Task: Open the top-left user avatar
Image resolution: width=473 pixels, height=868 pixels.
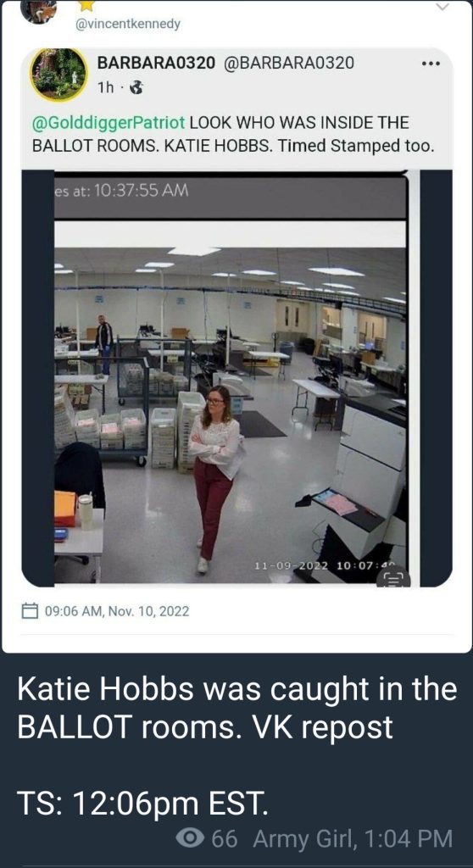Action: (x=39, y=10)
